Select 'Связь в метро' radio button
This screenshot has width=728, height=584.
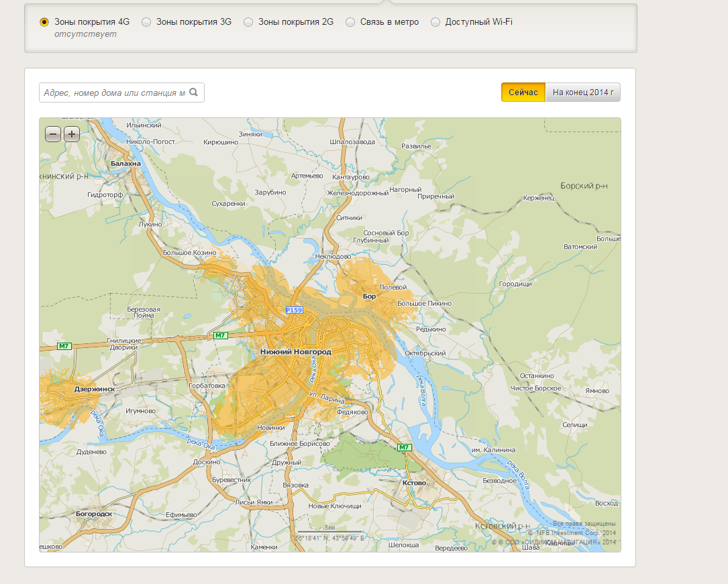pyautogui.click(x=350, y=22)
